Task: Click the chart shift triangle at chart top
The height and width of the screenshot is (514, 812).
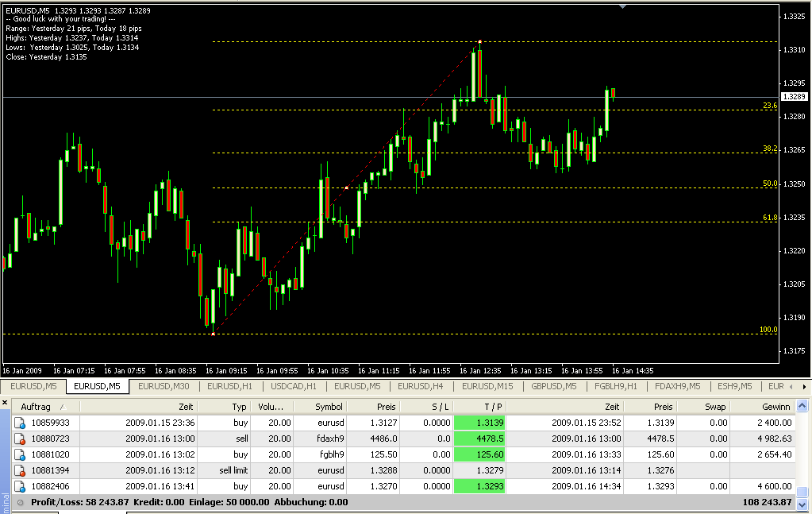Action: pyautogui.click(x=622, y=6)
